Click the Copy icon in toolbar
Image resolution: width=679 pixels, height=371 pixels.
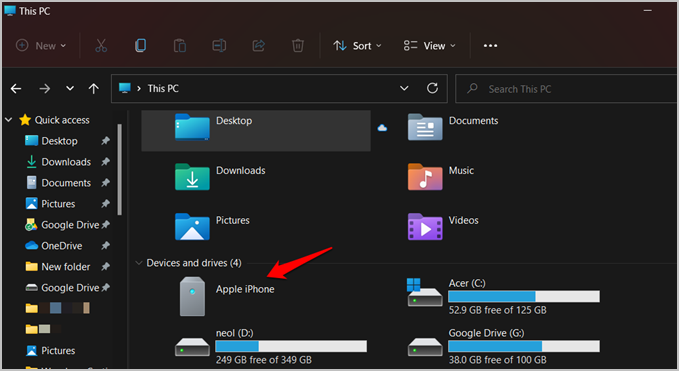[140, 45]
